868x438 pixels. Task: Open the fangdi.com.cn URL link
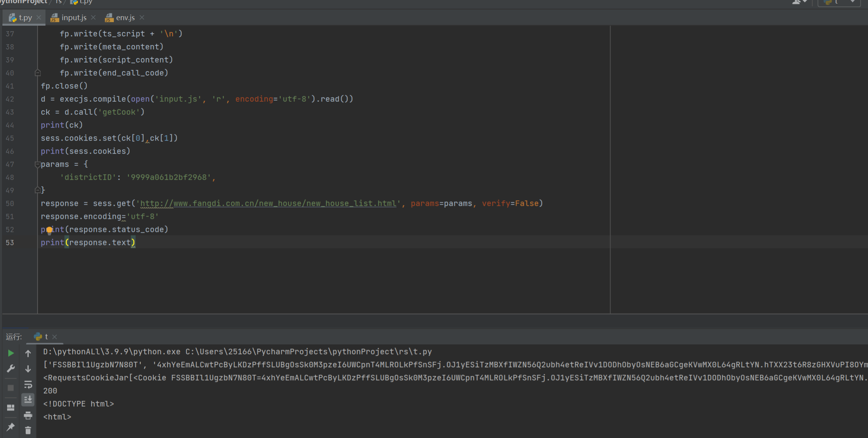[268, 203]
